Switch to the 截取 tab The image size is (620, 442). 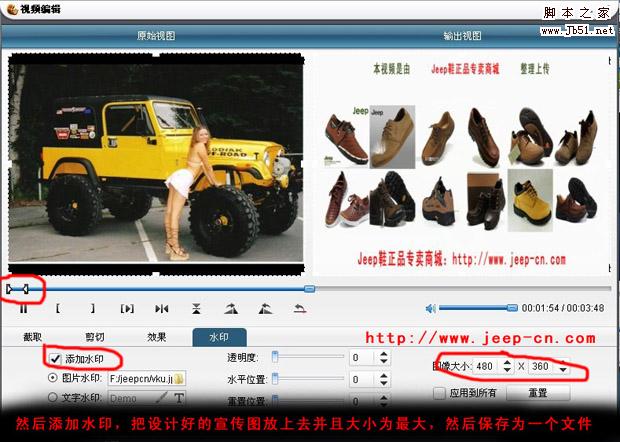point(33,337)
